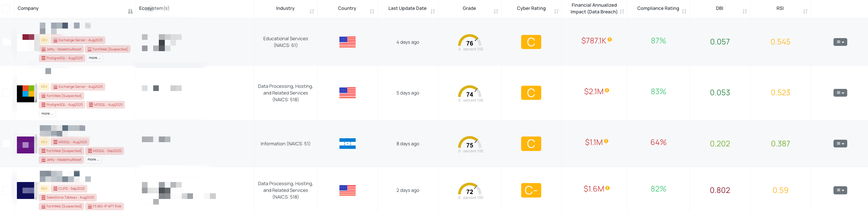Click the C Cyber Rating badge on row two
Image resolution: width=868 pixels, height=212 pixels.
pyautogui.click(x=531, y=93)
